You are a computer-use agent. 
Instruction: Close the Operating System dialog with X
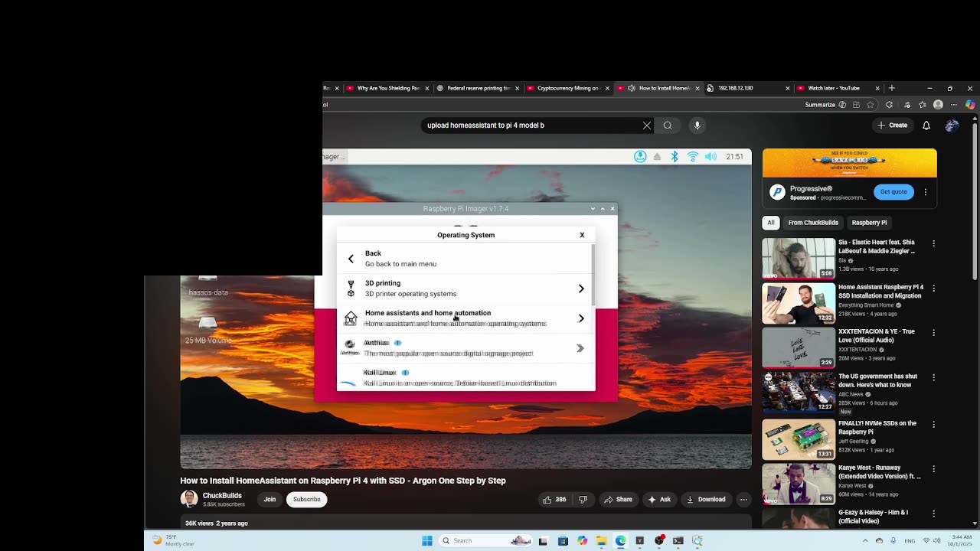pyautogui.click(x=582, y=235)
